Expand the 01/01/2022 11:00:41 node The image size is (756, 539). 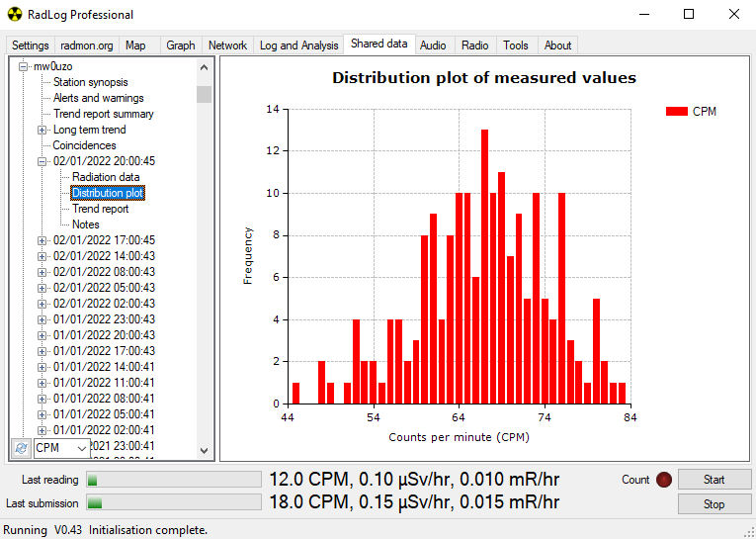pos(42,383)
